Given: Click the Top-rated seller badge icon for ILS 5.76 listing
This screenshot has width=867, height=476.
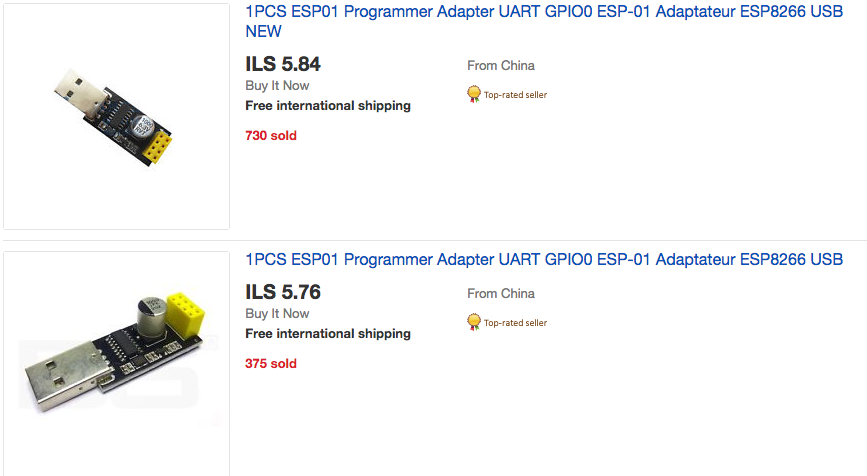Looking at the screenshot, I should 474,322.
